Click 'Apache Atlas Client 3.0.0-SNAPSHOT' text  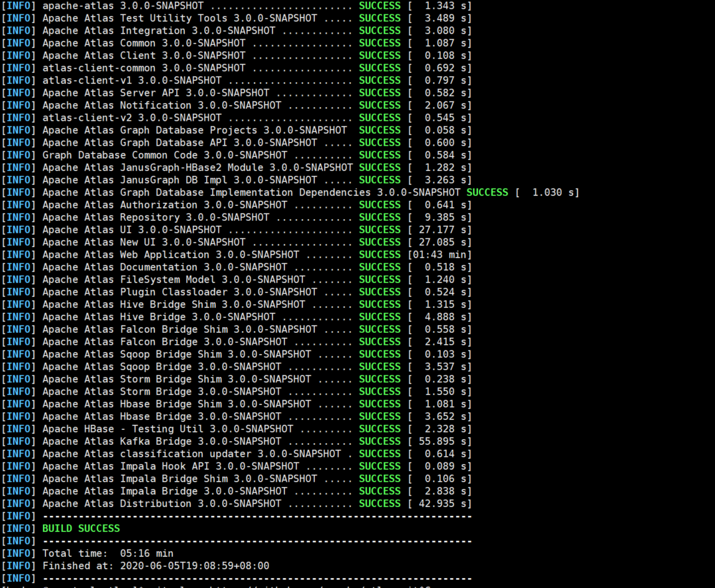click(144, 55)
